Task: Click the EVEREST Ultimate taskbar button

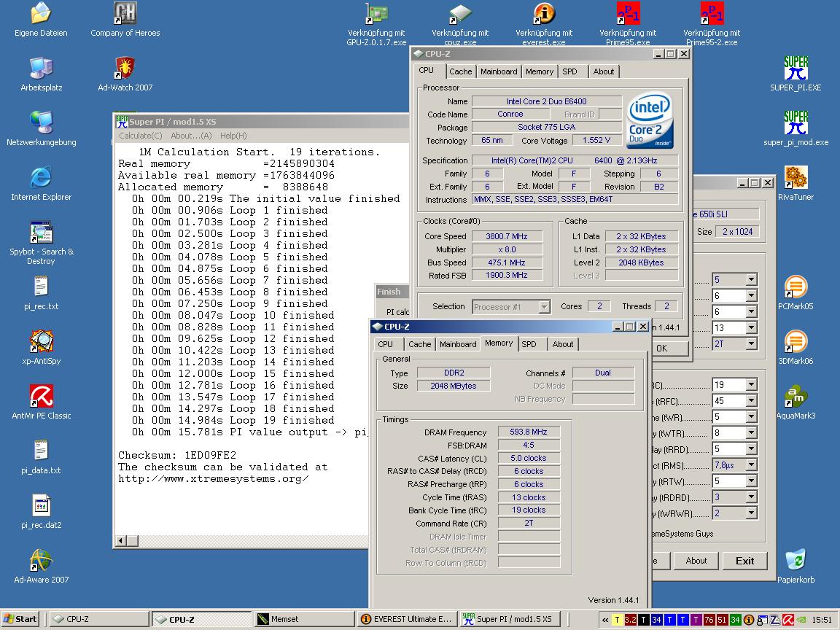Action: point(407,619)
